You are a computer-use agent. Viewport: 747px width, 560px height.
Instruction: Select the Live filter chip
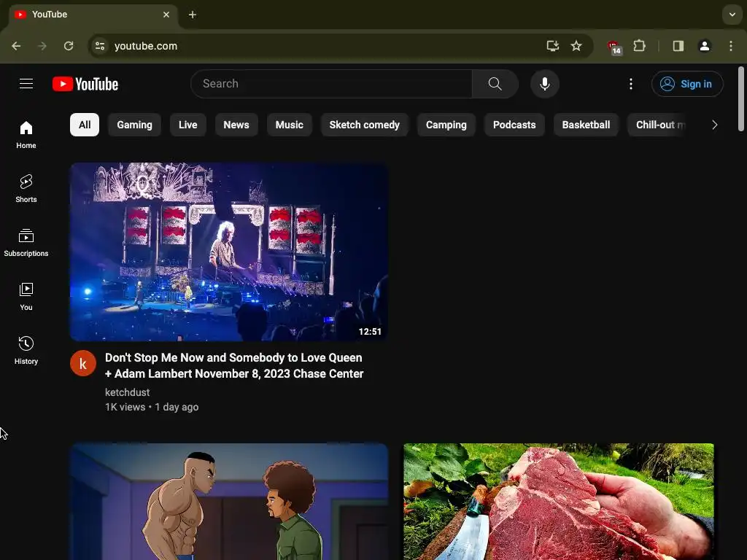[187, 125]
